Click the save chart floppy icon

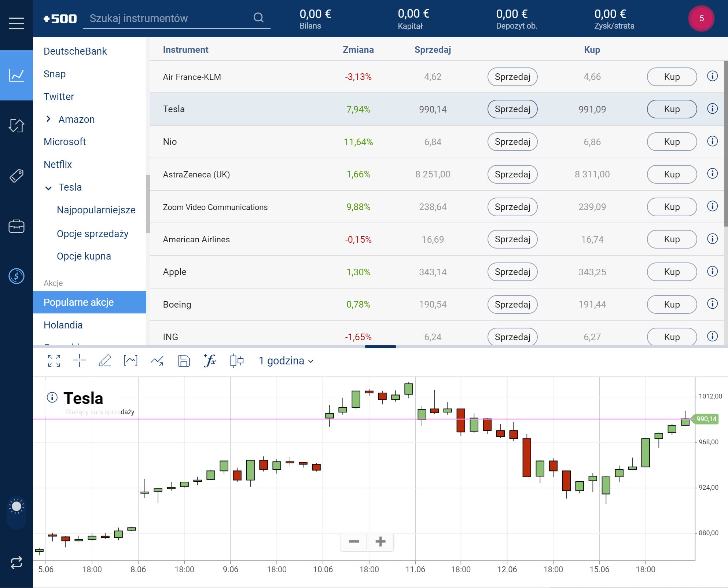184,361
